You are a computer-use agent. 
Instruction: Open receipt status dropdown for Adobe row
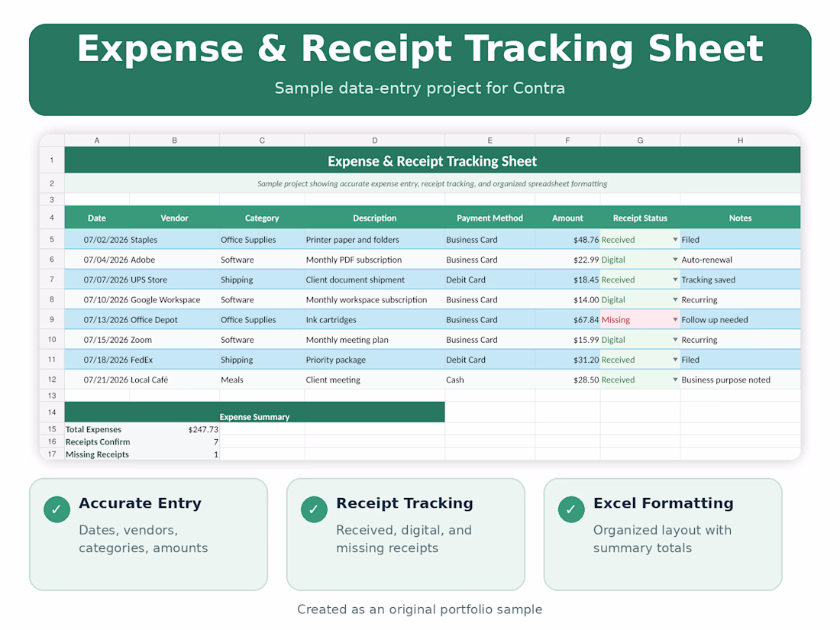click(x=675, y=260)
